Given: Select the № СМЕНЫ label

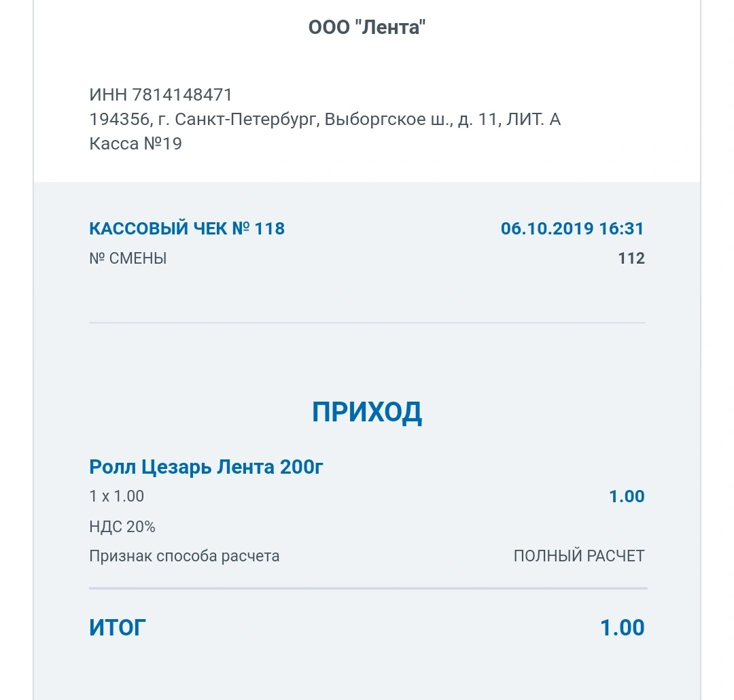Looking at the screenshot, I should (128, 258).
